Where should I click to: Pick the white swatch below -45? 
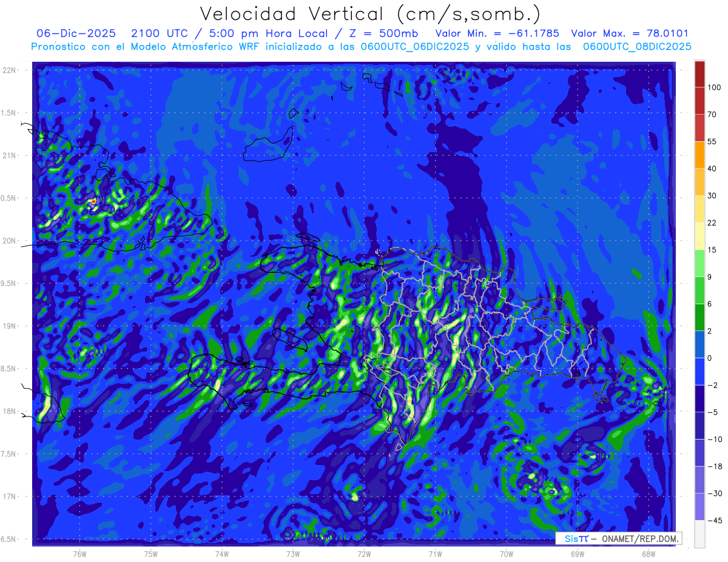[x=699, y=534]
